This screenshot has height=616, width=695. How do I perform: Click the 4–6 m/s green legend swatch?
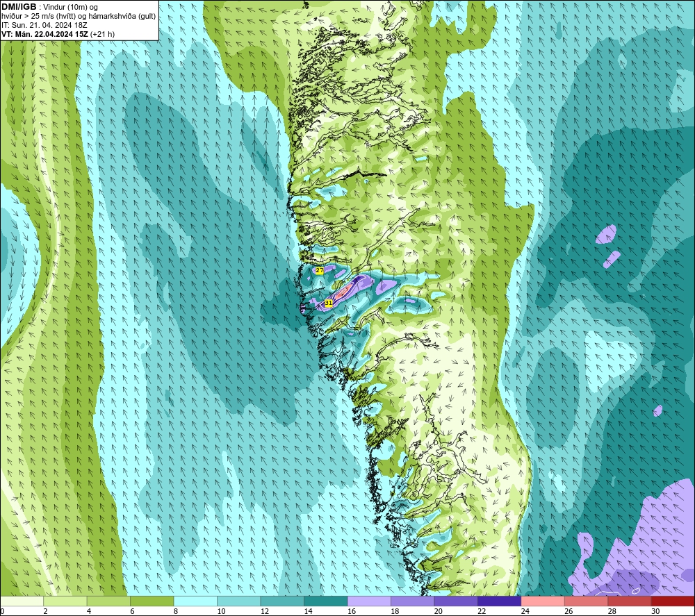[108, 601]
